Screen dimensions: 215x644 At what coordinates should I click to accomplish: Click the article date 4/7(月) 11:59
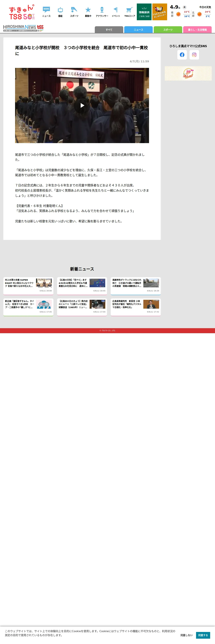click(x=139, y=61)
